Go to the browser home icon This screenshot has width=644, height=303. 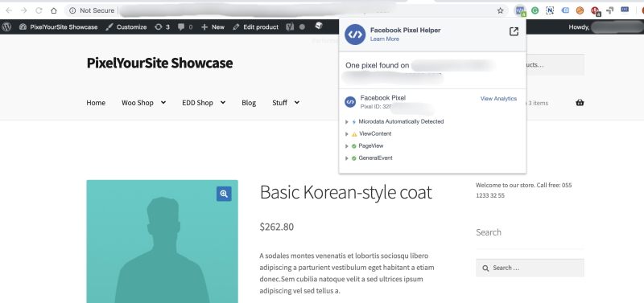point(54,10)
